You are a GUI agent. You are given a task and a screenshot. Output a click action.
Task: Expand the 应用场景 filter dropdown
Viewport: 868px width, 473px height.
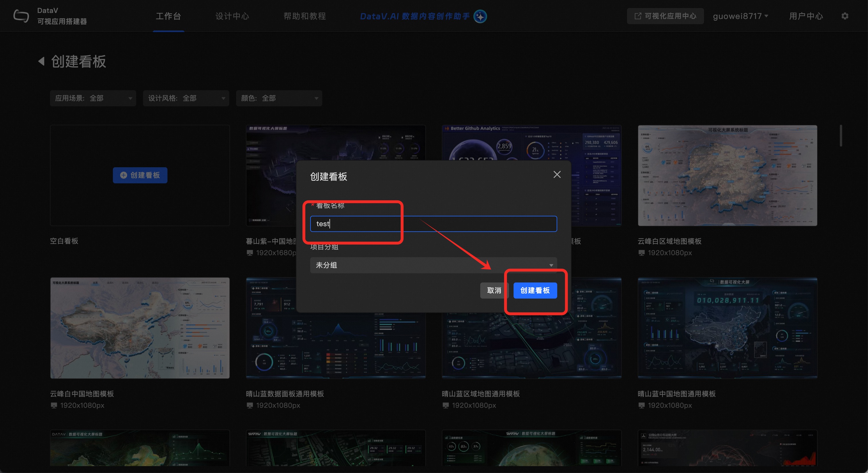(93, 98)
